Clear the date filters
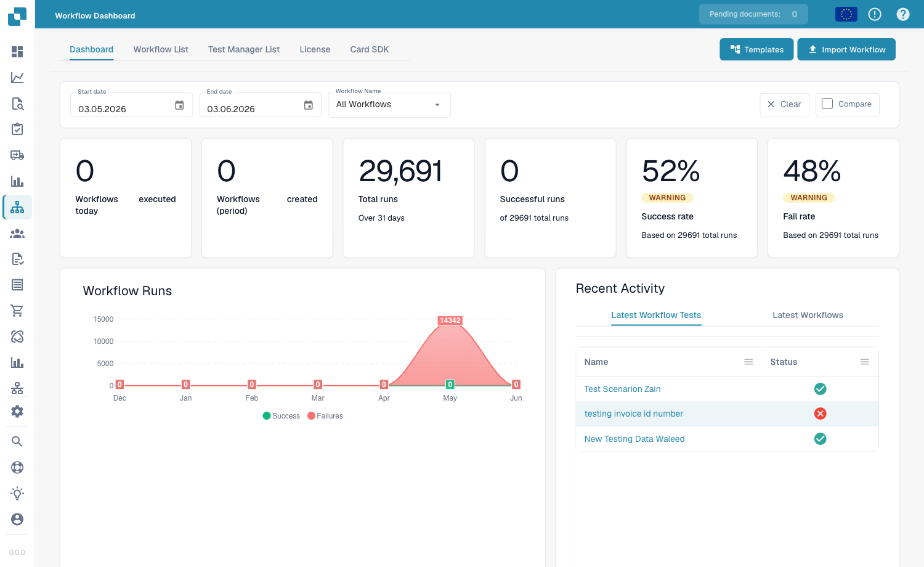924x567 pixels. tap(784, 104)
